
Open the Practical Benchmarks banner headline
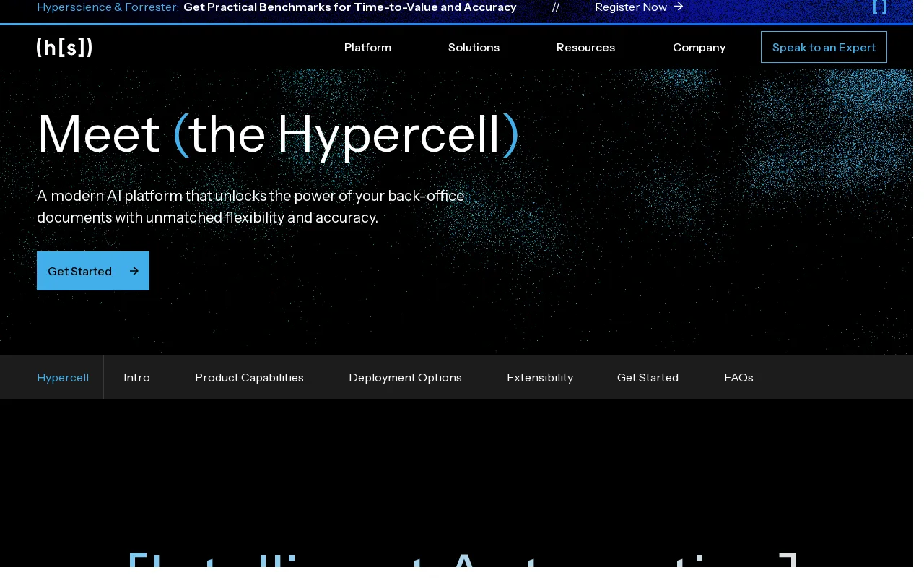tap(350, 7)
